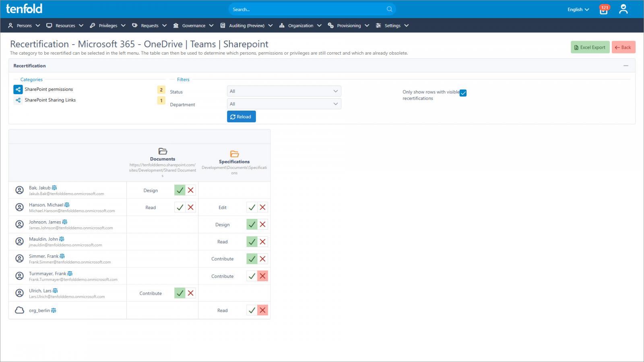The width and height of the screenshot is (644, 362).
Task: Approve Johnson James's Design permission
Action: (x=252, y=224)
